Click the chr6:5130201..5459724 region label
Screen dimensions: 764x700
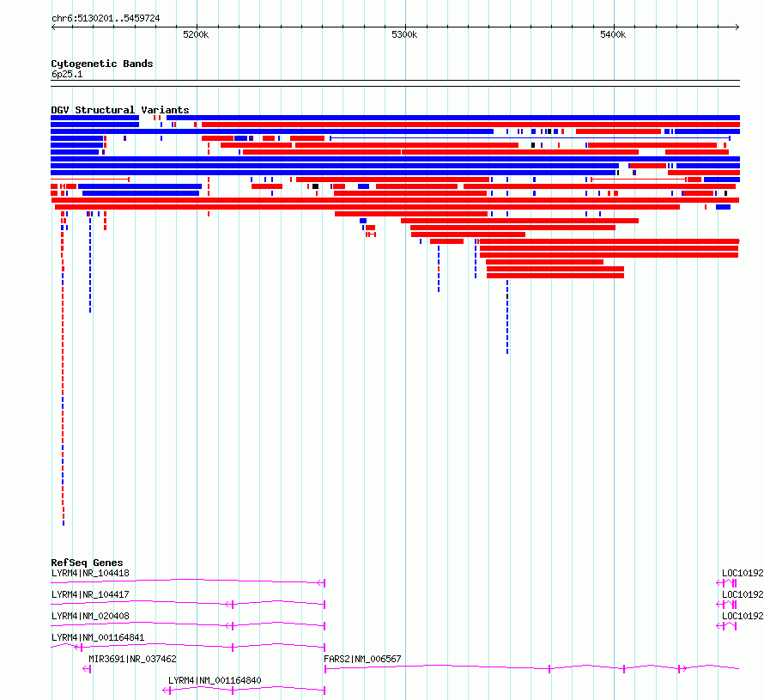[x=106, y=18]
